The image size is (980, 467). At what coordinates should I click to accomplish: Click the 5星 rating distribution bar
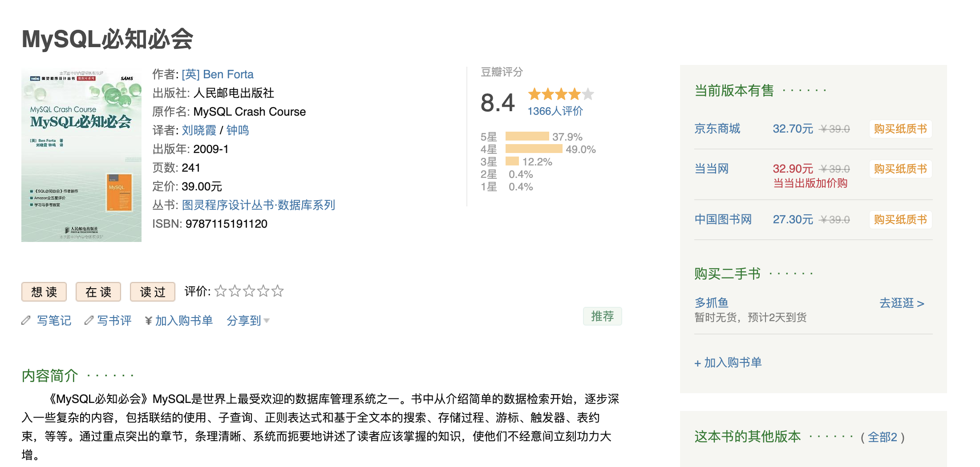(527, 137)
